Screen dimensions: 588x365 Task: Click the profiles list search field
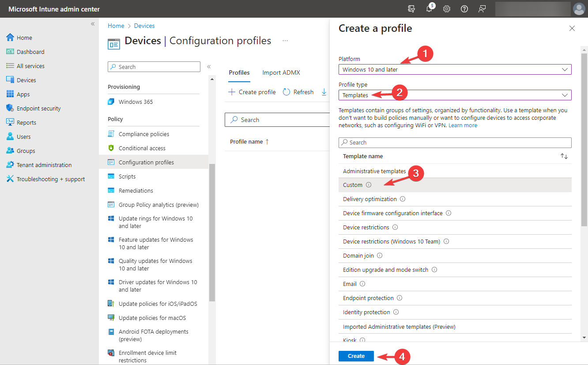coord(277,120)
